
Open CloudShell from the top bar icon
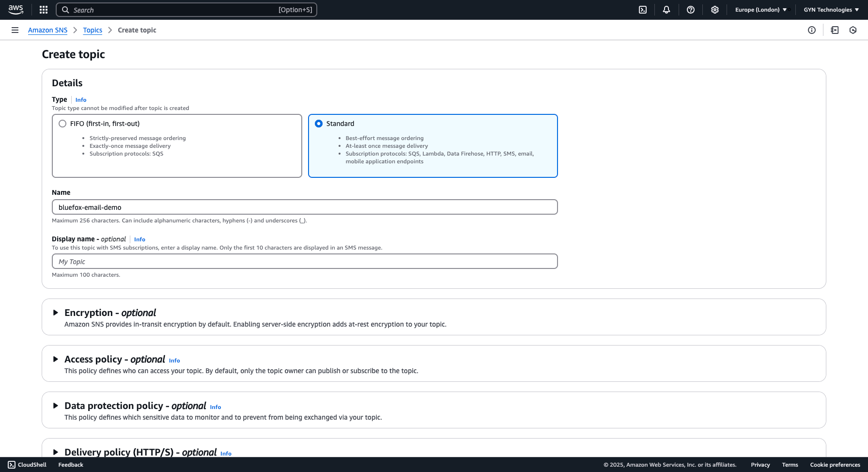click(643, 10)
